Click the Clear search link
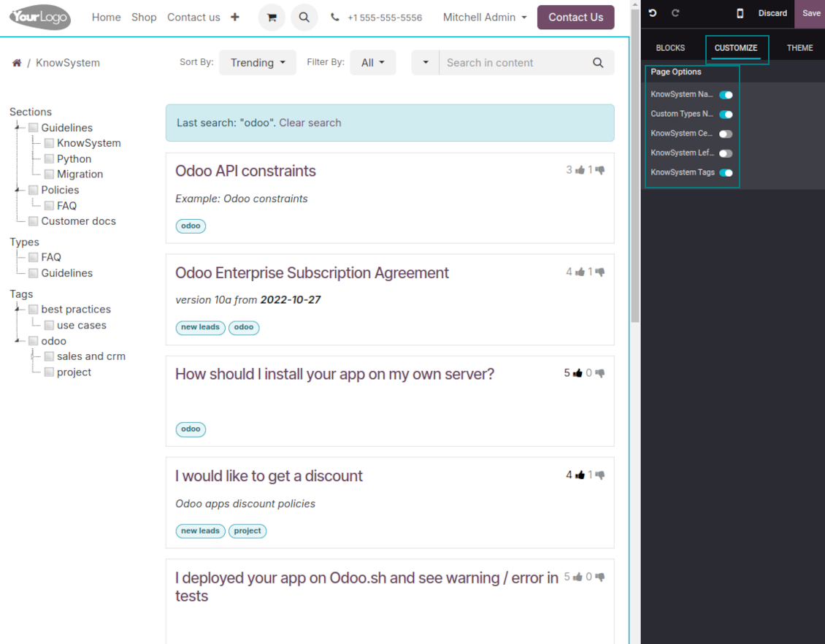Viewport: 825px width, 644px height. coord(310,123)
